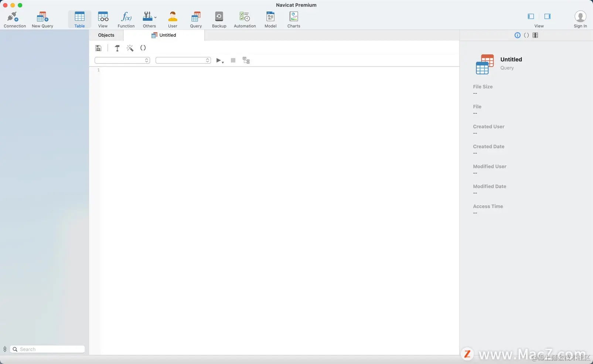This screenshot has width=593, height=364.
Task: Toggle the right information pane visibility
Action: coord(548,16)
